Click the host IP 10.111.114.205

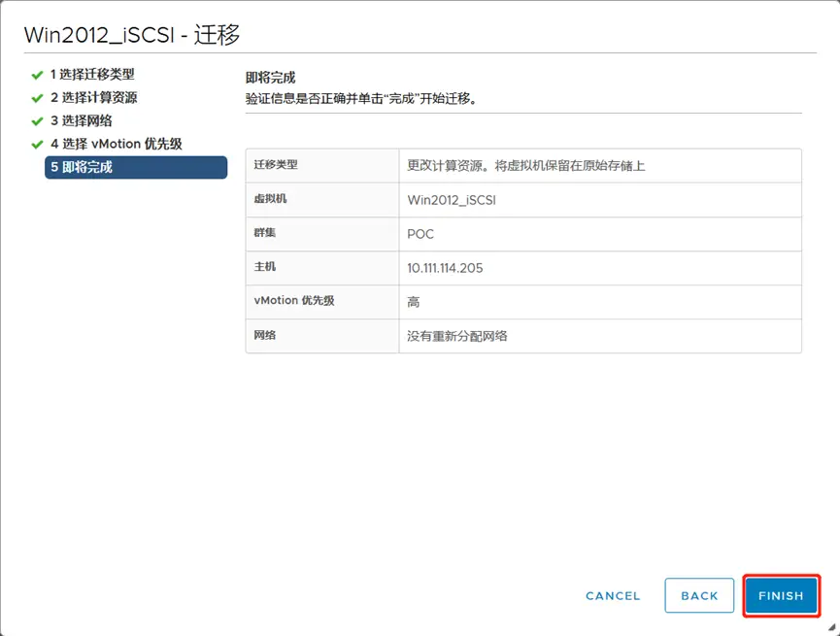tap(445, 268)
